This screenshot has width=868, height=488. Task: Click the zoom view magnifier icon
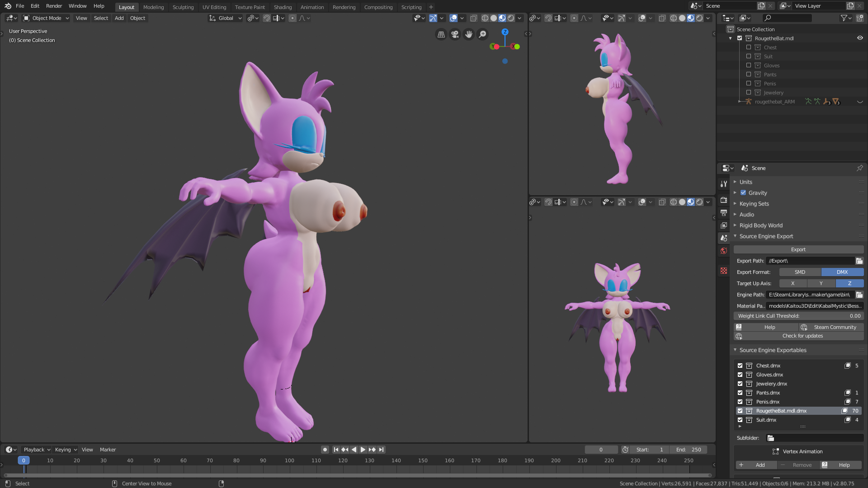(483, 34)
